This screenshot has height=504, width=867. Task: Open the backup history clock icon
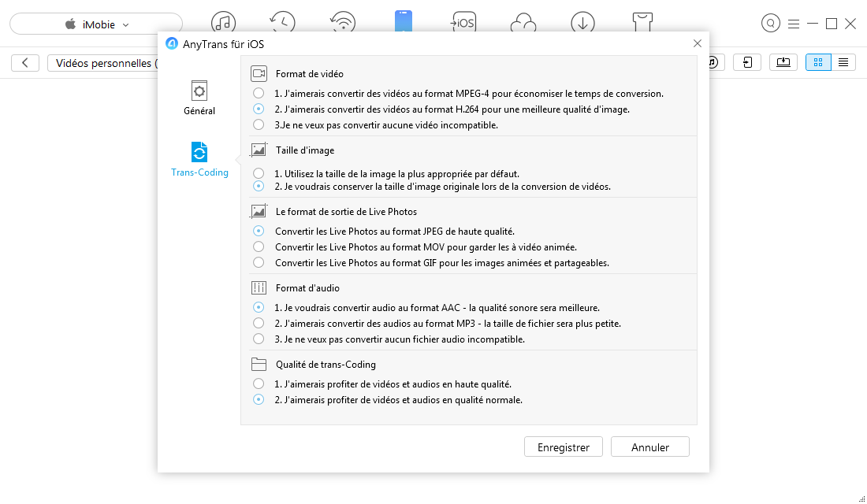click(x=282, y=23)
